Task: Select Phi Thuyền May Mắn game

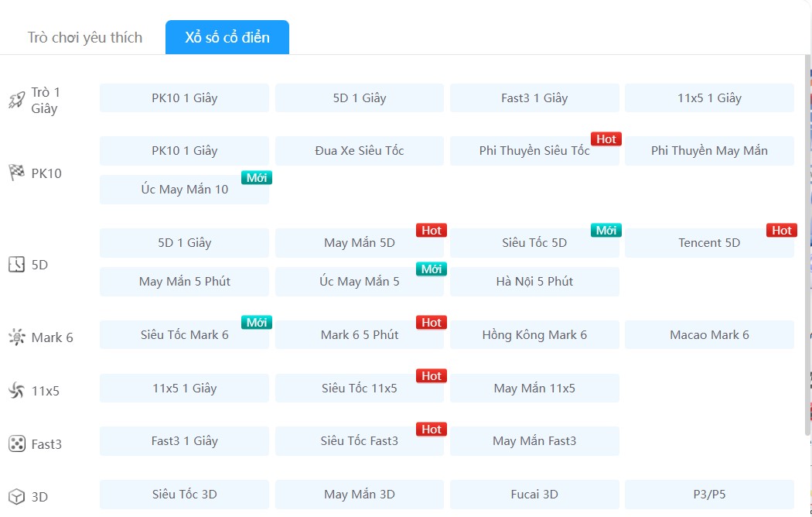Action: 709,151
